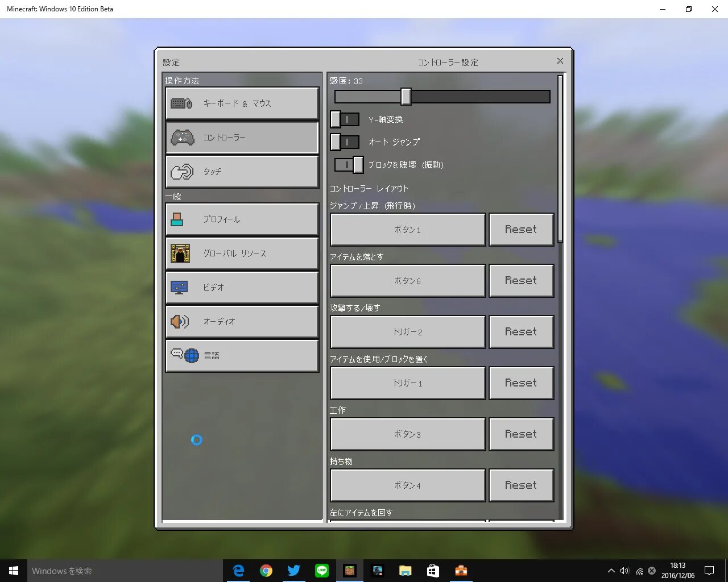728x582 pixels.
Task: Rebind crafting with the ボタン3 button
Action: coord(408,434)
